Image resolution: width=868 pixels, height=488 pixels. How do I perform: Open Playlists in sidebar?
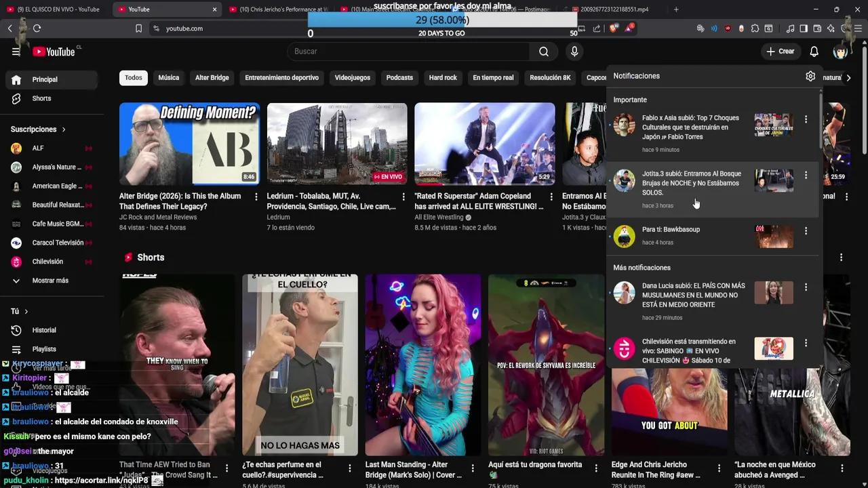click(52, 349)
